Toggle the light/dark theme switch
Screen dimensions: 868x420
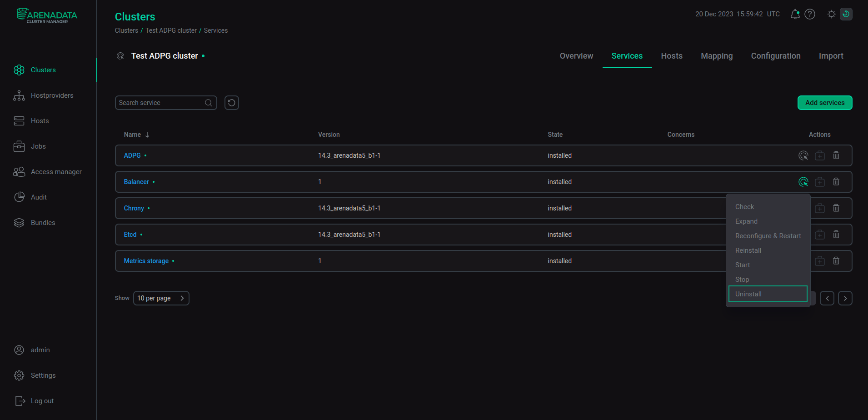tap(839, 14)
